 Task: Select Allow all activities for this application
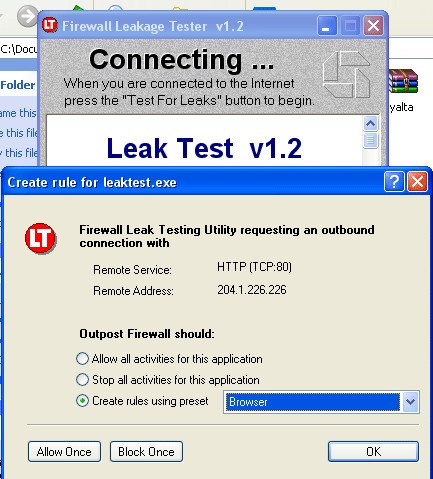pyautogui.click(x=82, y=359)
